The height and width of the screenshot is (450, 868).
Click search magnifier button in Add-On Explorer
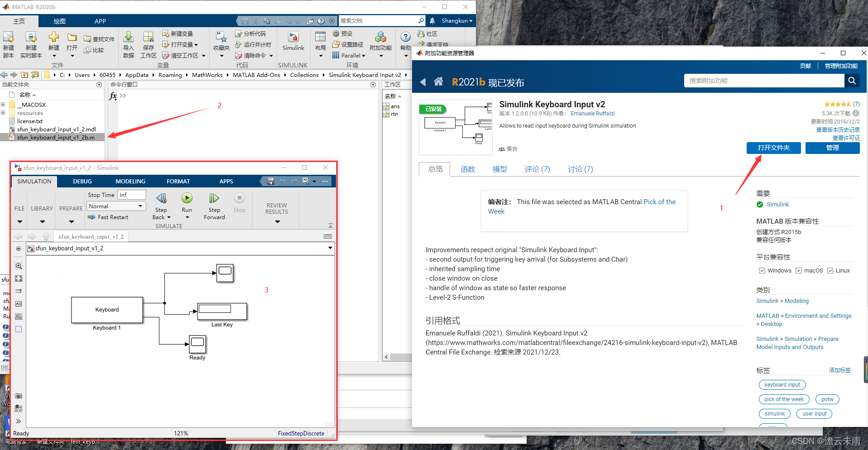coord(852,81)
